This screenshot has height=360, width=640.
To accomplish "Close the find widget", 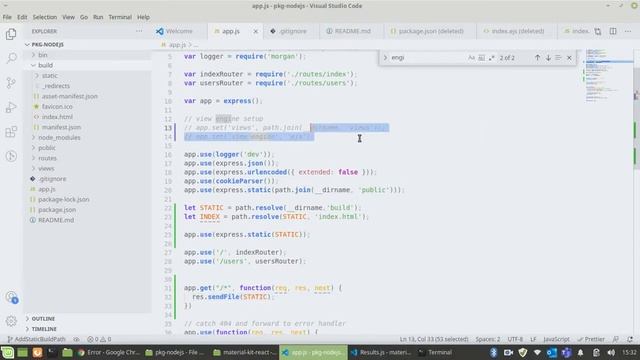I will 569,58.
